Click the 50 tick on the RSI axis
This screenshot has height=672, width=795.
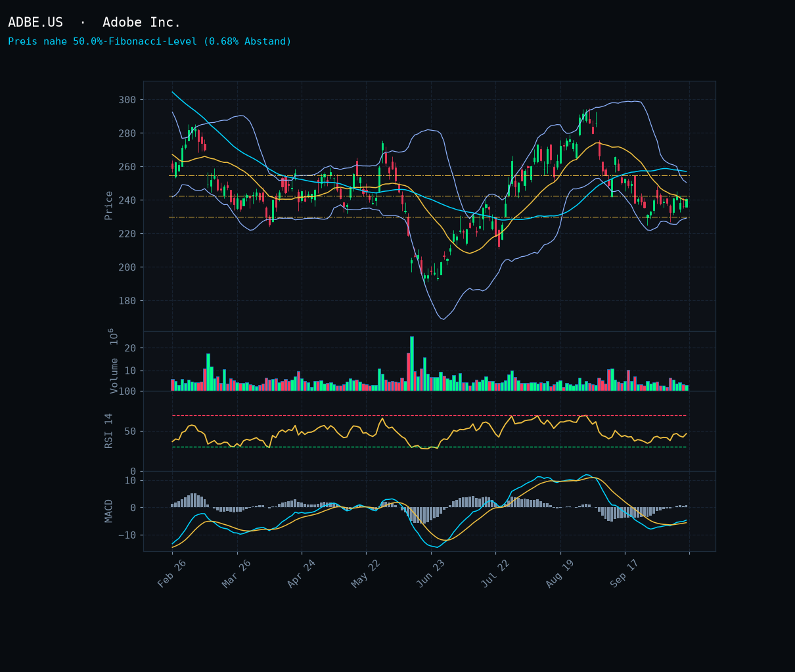pos(130,432)
